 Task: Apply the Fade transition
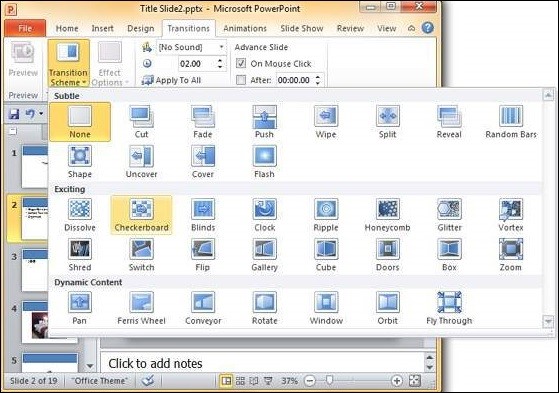[203, 122]
